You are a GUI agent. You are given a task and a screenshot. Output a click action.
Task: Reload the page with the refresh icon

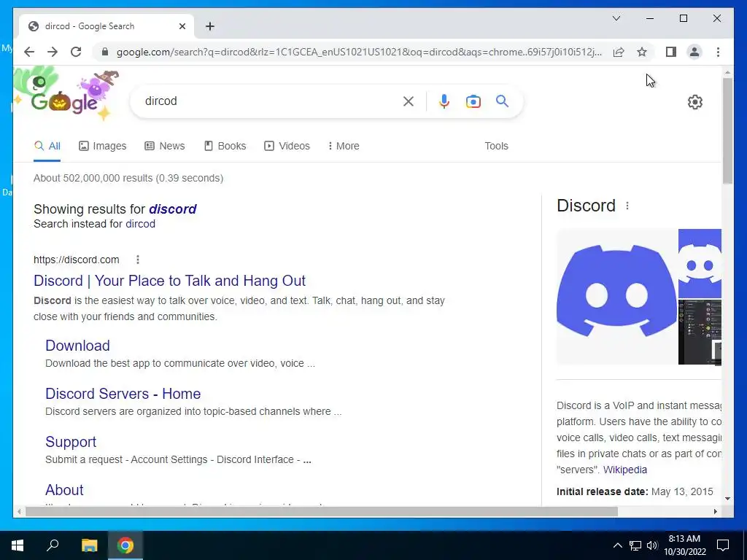point(76,52)
